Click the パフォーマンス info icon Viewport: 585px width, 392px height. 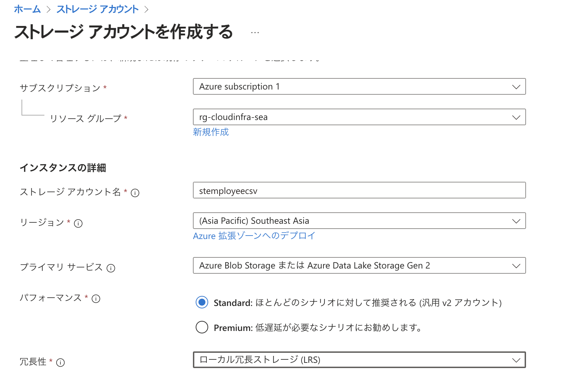96,298
